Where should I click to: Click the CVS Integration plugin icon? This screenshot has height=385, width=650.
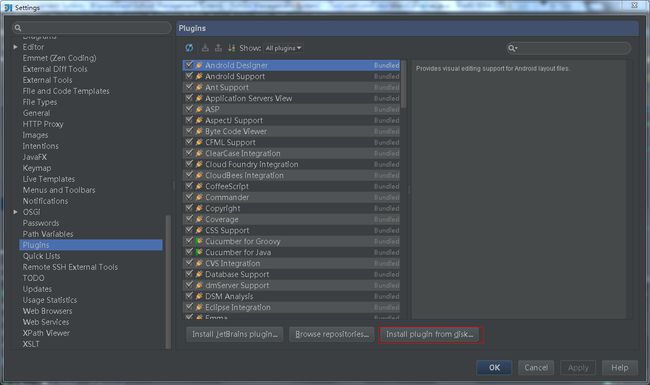pyautogui.click(x=199, y=263)
